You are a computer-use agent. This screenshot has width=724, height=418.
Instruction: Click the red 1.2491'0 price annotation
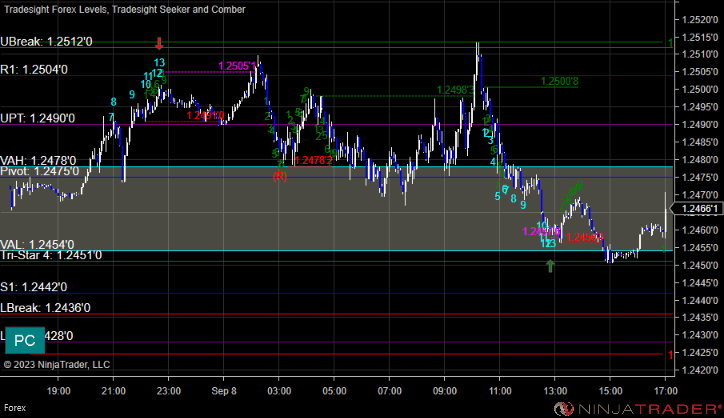pyautogui.click(x=205, y=115)
